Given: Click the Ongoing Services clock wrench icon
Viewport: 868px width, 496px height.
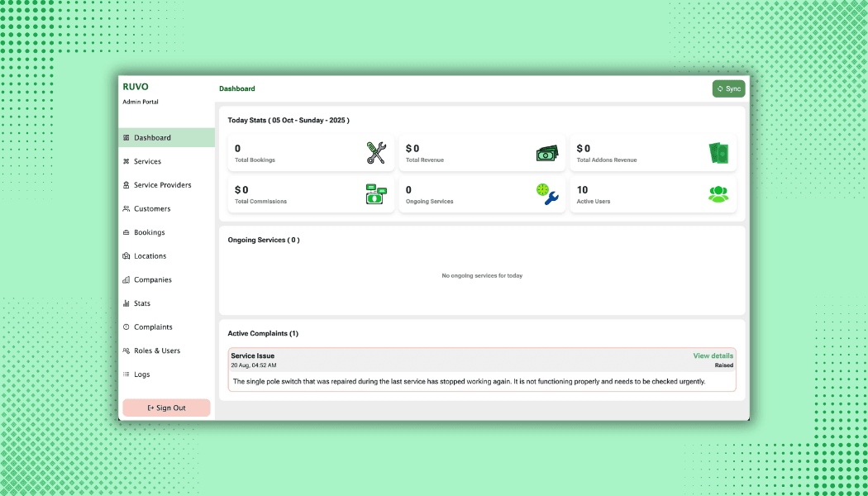Looking at the screenshot, I should (x=547, y=194).
